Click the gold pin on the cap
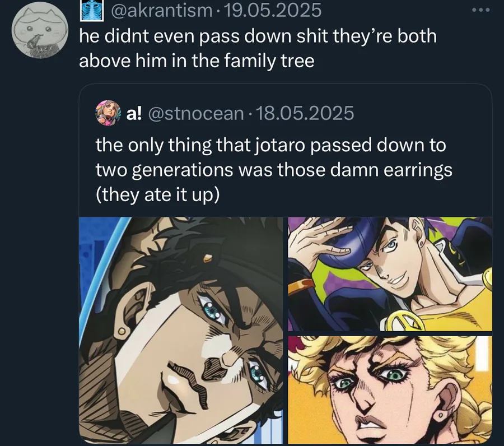504x446 pixels. point(208,258)
